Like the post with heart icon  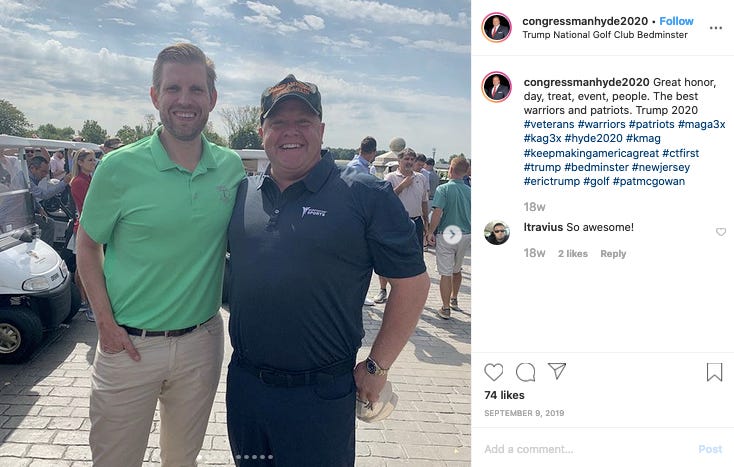pos(493,372)
